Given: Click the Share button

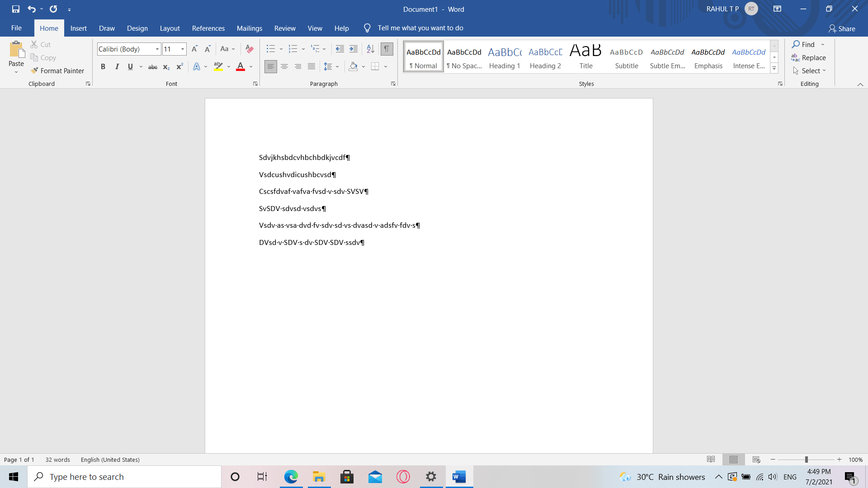Looking at the screenshot, I should [x=841, y=28].
